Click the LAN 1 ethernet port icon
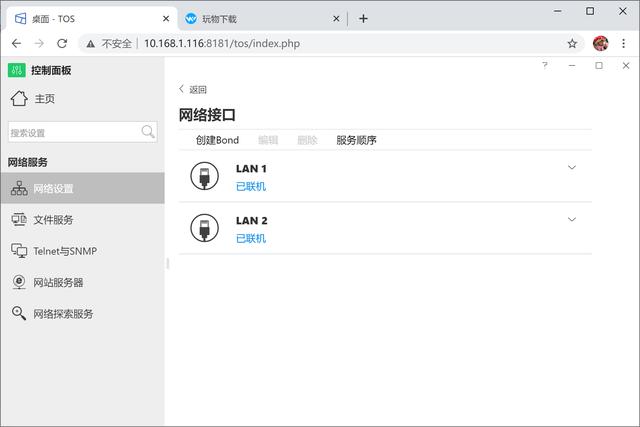 point(204,176)
